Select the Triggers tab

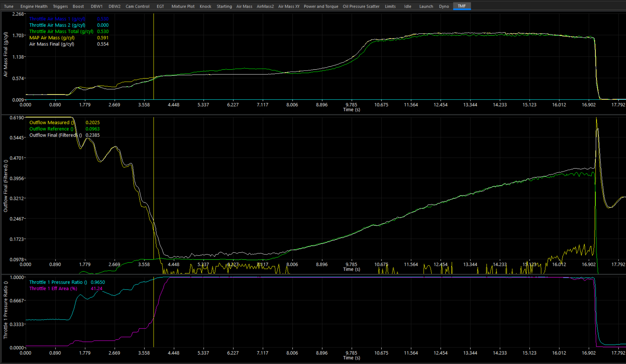tap(60, 6)
